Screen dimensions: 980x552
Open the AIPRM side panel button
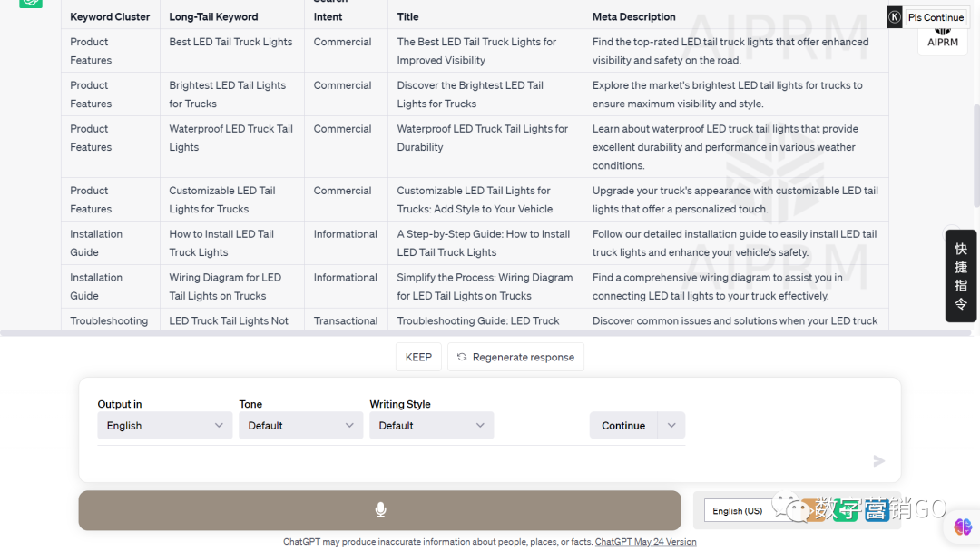click(x=943, y=39)
